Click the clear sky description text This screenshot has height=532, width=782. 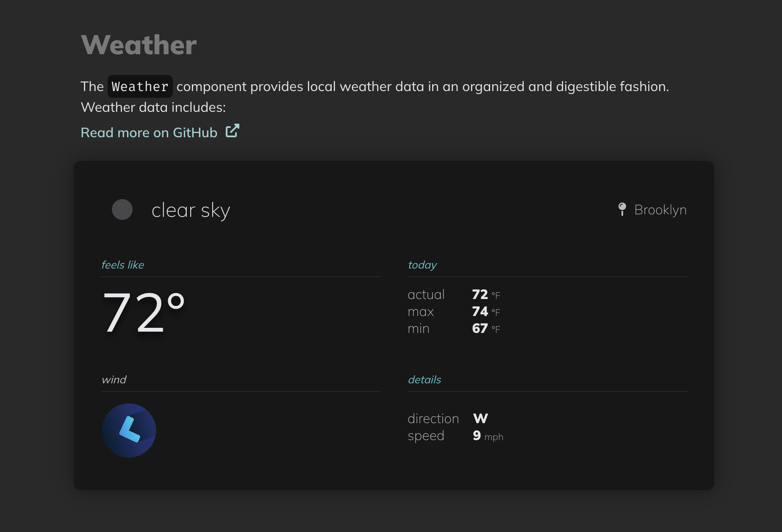[x=191, y=209]
